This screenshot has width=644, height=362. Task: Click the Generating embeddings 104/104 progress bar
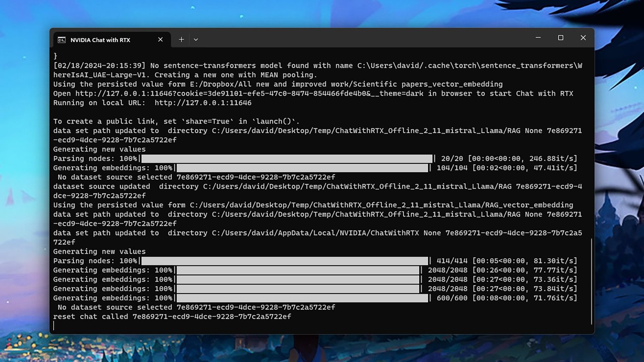pyautogui.click(x=302, y=168)
